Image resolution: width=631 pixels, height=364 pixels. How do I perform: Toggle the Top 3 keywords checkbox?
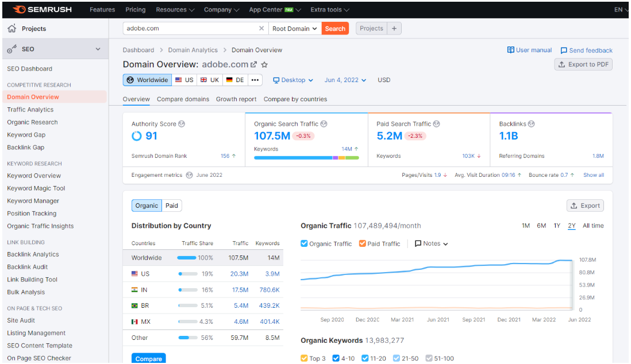point(304,358)
